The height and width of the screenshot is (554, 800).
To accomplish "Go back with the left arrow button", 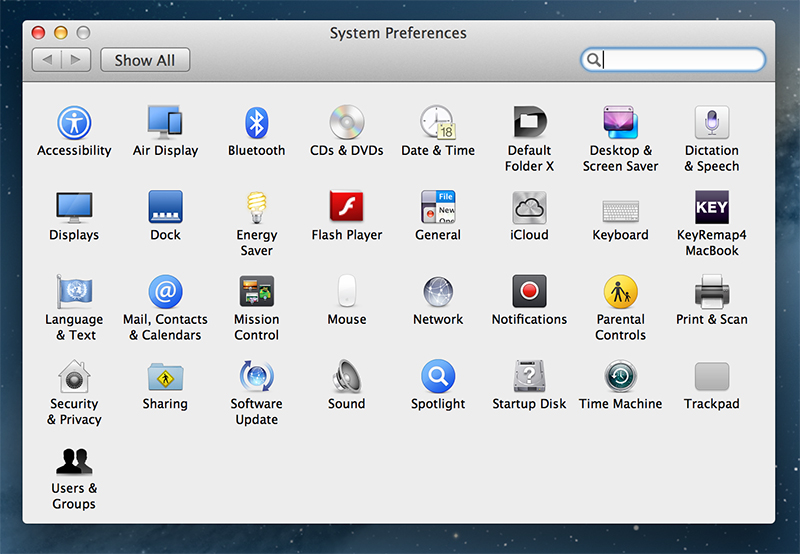I will 47,60.
